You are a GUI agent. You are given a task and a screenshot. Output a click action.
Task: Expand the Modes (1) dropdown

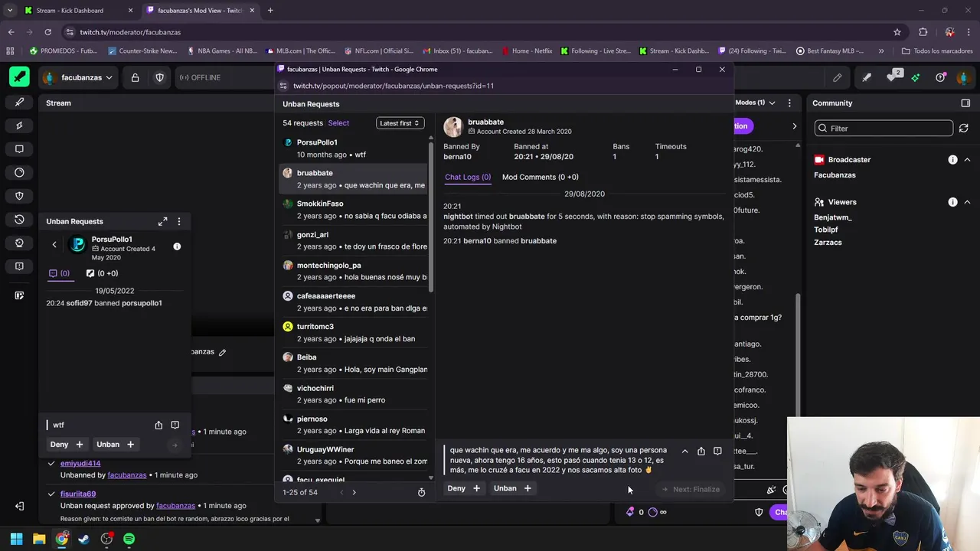[755, 103]
